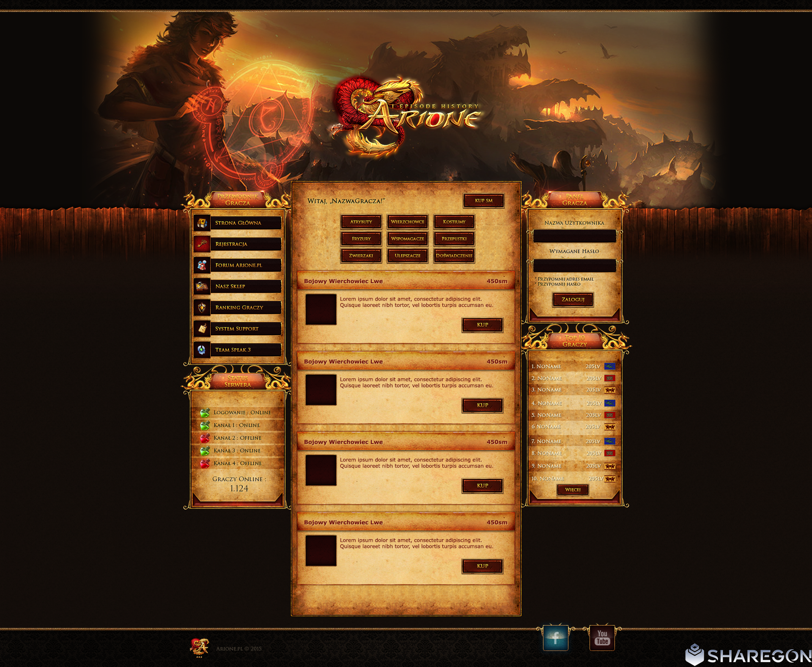Viewport: 812px width, 667px height.
Task: Click the Team Speak 3 icon
Action: 202,350
